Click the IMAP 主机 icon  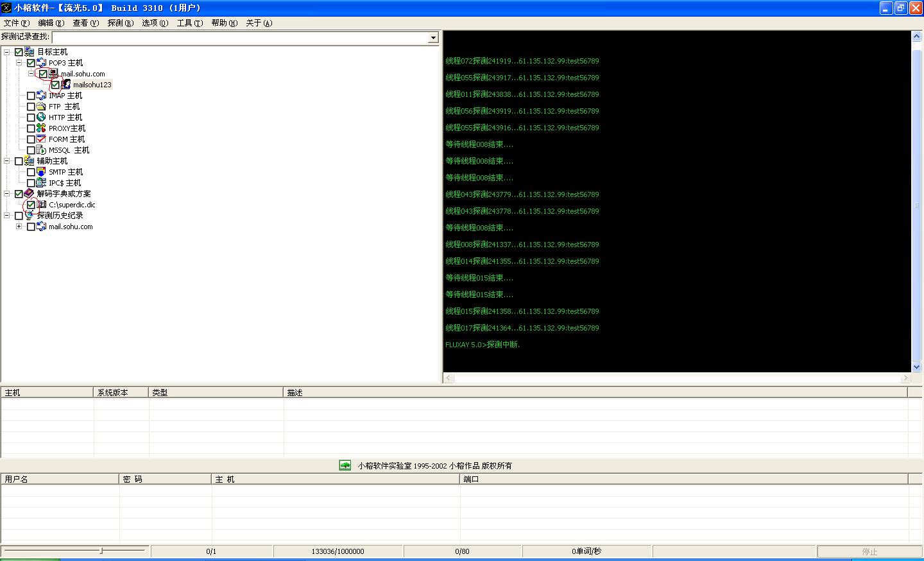point(42,96)
